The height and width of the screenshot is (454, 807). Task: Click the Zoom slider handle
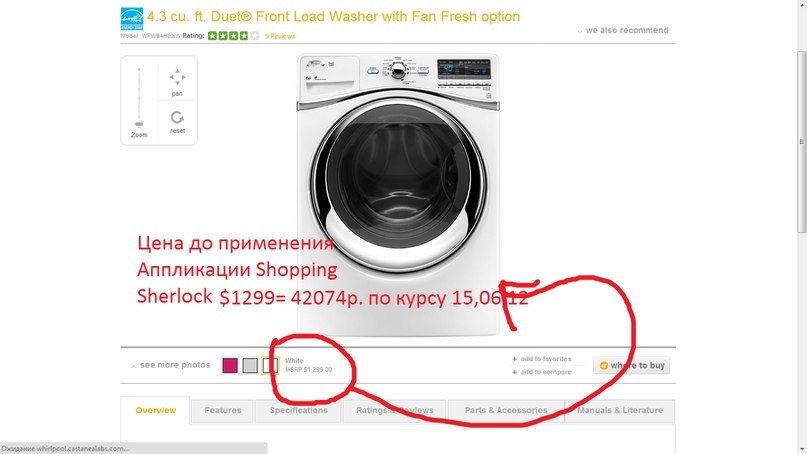coord(139,124)
